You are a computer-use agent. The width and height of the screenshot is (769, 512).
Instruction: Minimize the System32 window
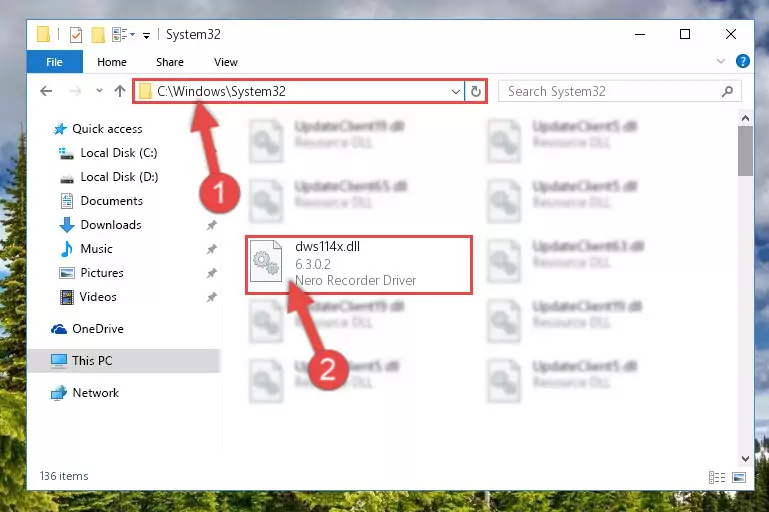pos(640,34)
